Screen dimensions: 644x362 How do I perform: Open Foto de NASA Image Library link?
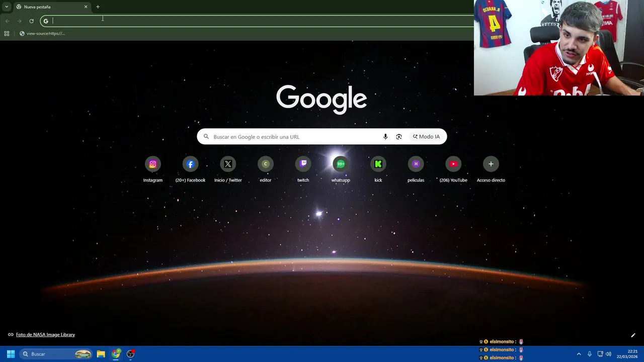(45, 335)
